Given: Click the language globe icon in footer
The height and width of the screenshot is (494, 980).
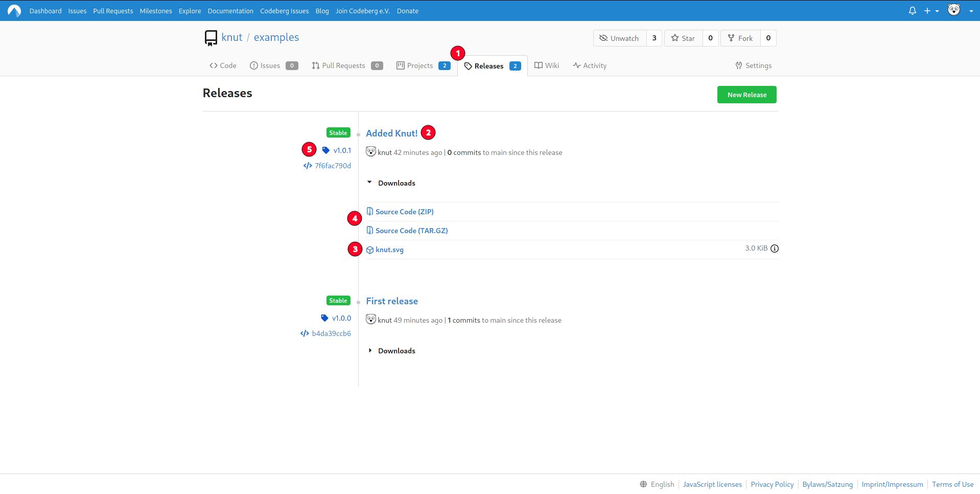Looking at the screenshot, I should [x=643, y=484].
